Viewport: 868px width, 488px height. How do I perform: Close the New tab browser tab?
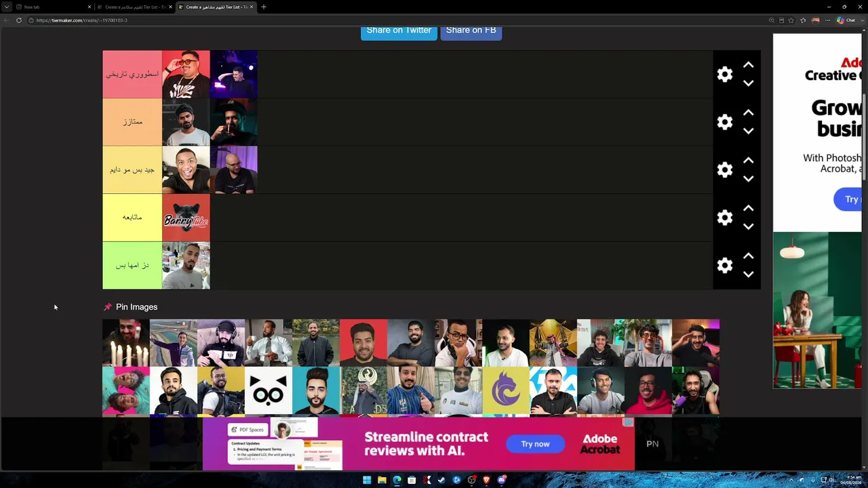click(90, 7)
